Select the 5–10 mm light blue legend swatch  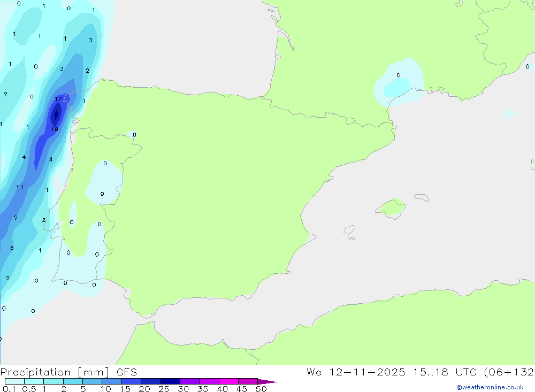coord(92,381)
